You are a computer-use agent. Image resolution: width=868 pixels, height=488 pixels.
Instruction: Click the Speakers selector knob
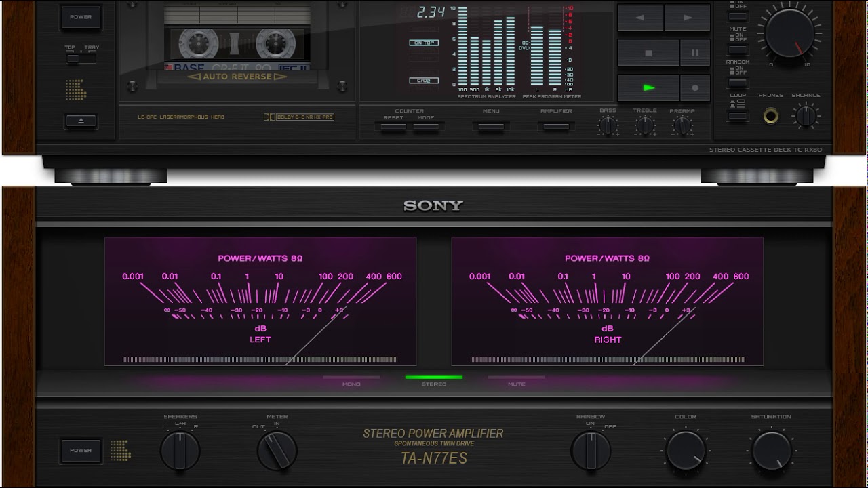[x=180, y=450]
